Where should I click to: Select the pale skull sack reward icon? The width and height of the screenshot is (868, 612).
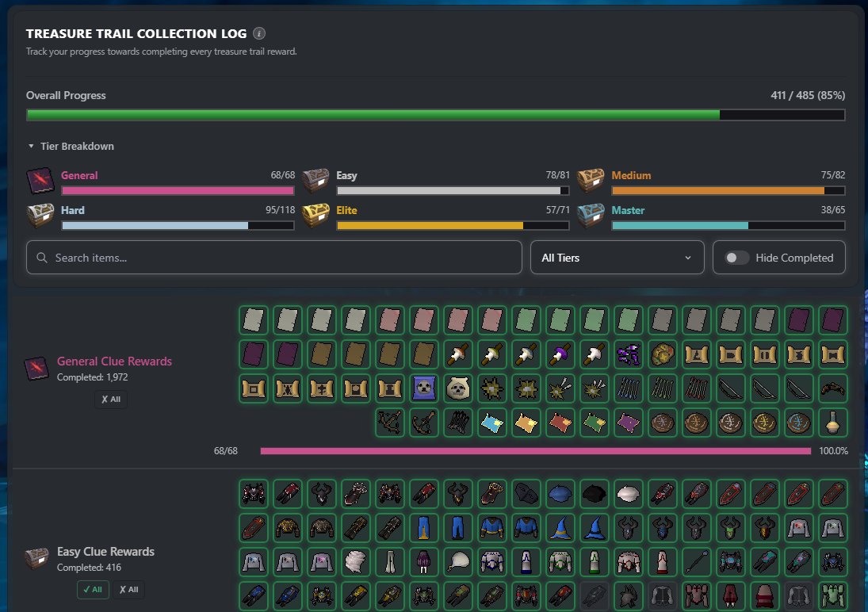pyautogui.click(x=458, y=388)
